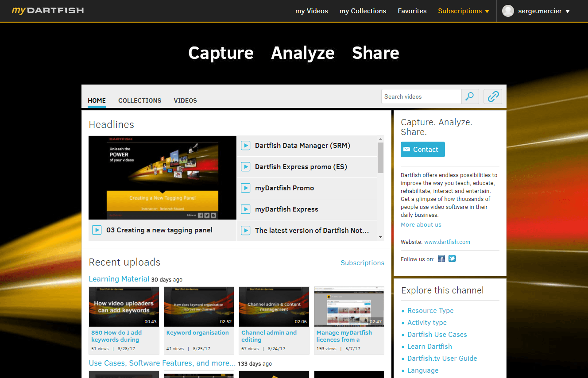This screenshot has height=378, width=588.
Task: Explore the Dartfish.tv User Guide category
Action: point(442,359)
